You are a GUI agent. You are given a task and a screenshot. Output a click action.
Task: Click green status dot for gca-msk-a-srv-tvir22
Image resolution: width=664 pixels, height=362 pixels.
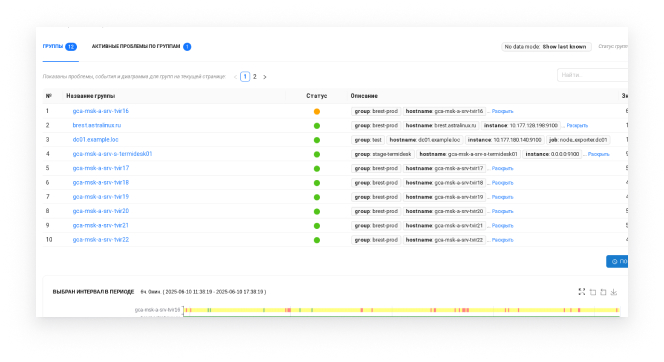tap(317, 240)
